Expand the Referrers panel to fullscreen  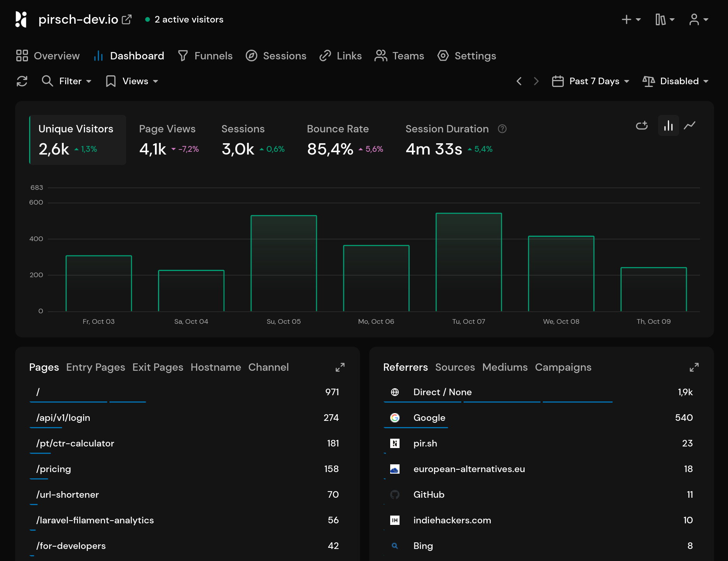(x=694, y=367)
